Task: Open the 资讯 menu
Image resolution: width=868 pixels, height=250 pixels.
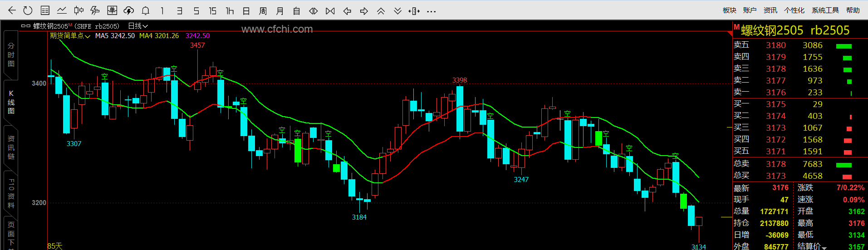Action: 770,10
